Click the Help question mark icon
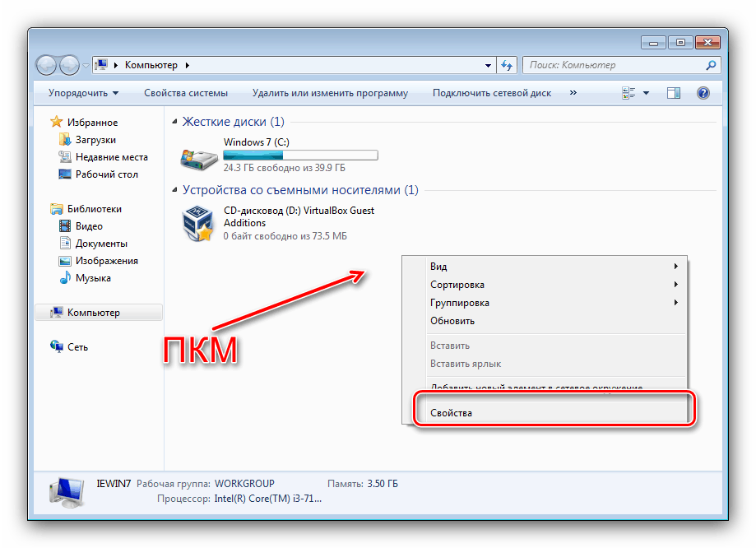Image resolution: width=756 pixels, height=548 pixels. point(702,92)
